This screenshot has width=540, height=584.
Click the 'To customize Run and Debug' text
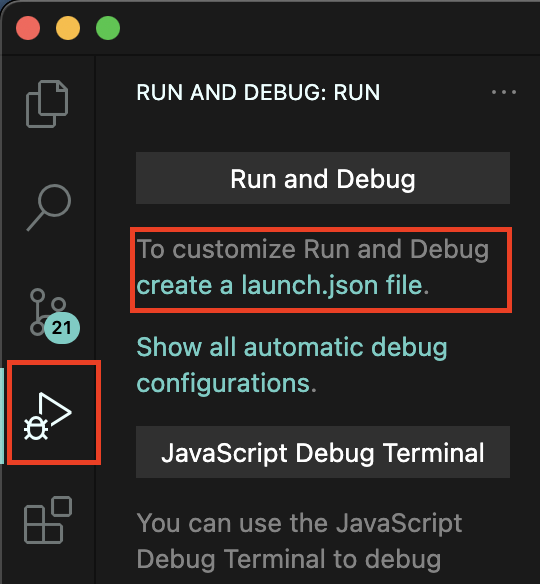click(312, 249)
